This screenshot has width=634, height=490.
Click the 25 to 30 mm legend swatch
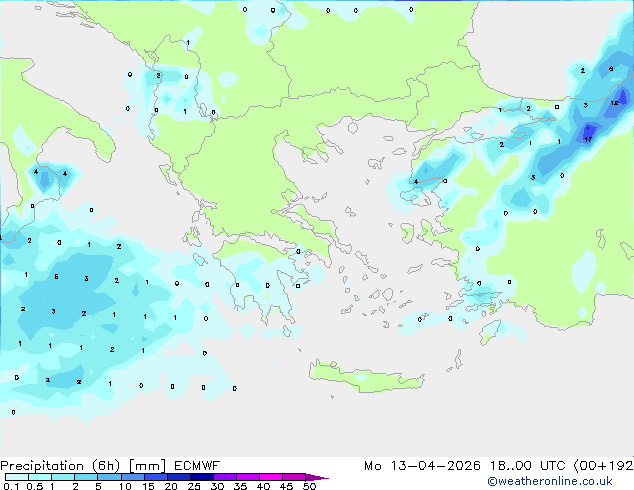[x=201, y=477]
